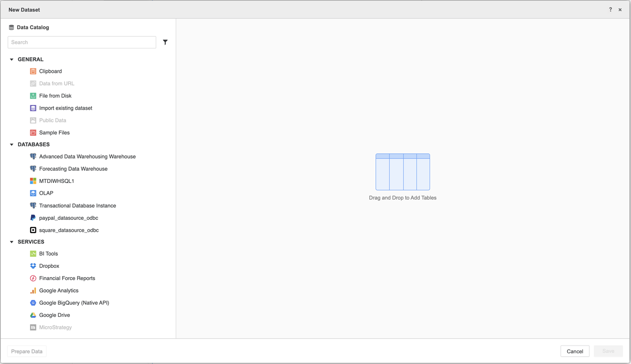
Task: Open BI Tools service
Action: 49,254
